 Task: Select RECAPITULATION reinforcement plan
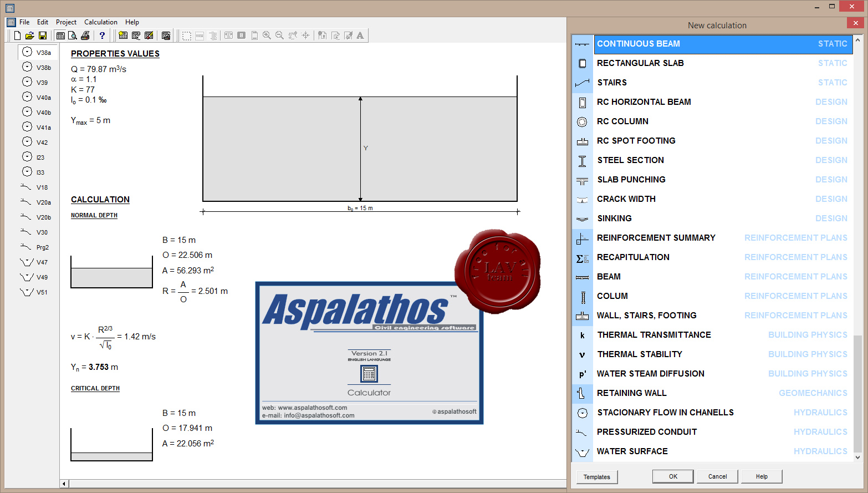[x=712, y=257]
